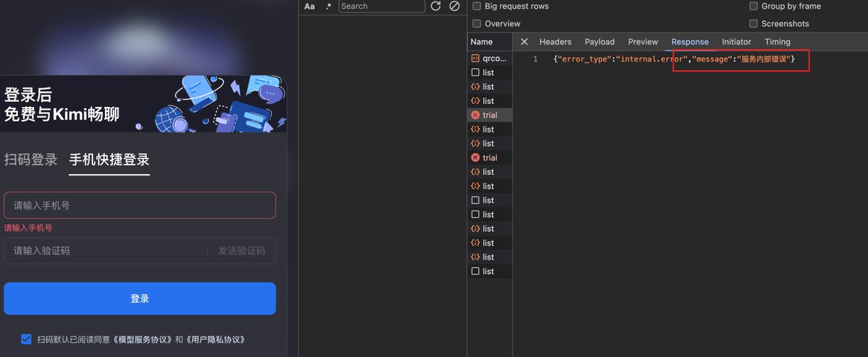Image resolution: width=868 pixels, height=357 pixels.
Task: Close the request details pane with X
Action: (x=524, y=42)
